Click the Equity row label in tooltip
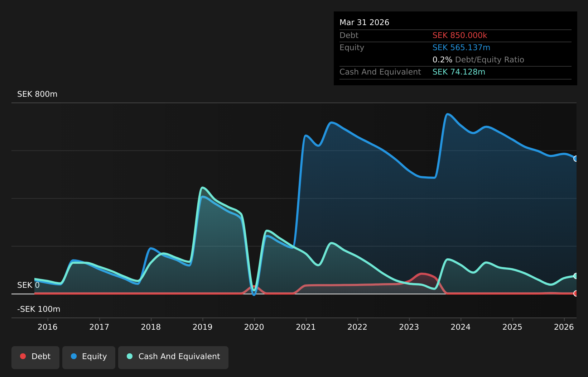The height and width of the screenshot is (377, 588). (352, 48)
